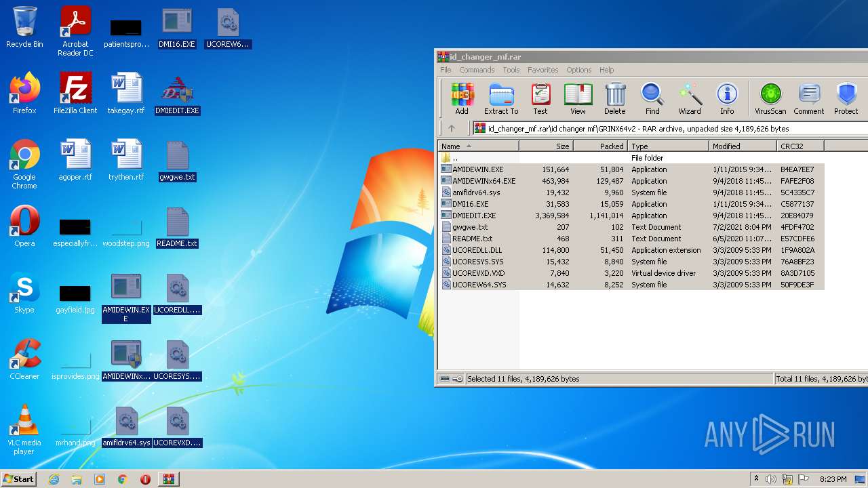Open the Commands menu
This screenshot has height=488, width=868.
point(477,70)
